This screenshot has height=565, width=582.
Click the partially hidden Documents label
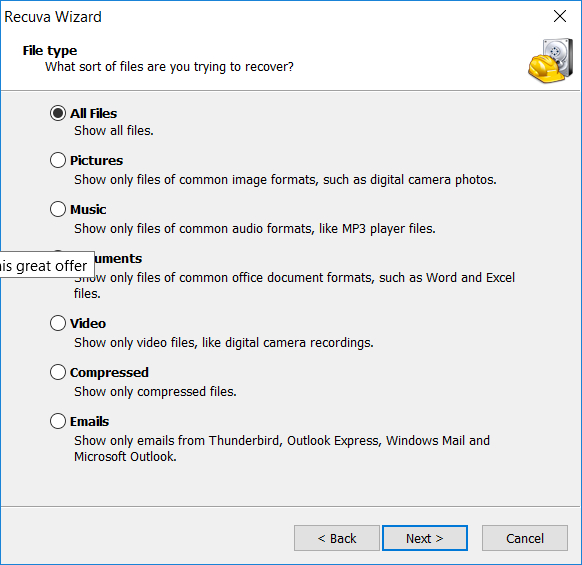point(118,258)
